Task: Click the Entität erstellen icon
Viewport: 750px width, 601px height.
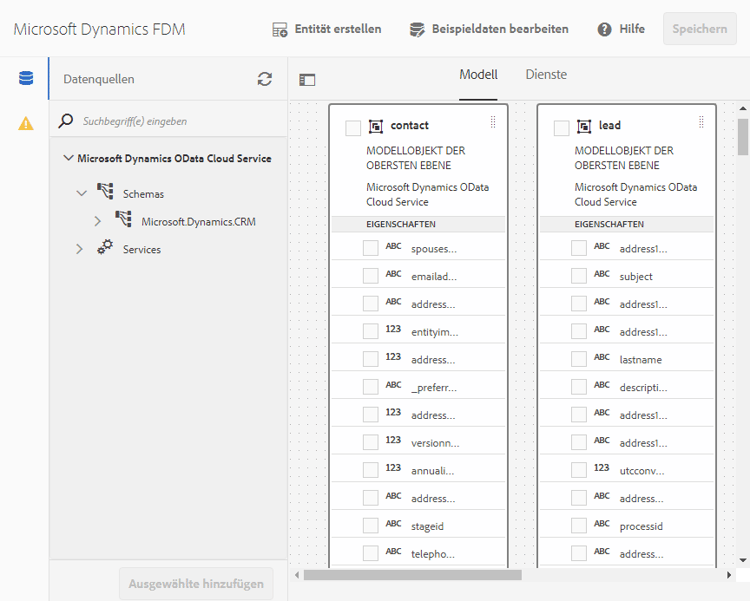Action: tap(280, 29)
